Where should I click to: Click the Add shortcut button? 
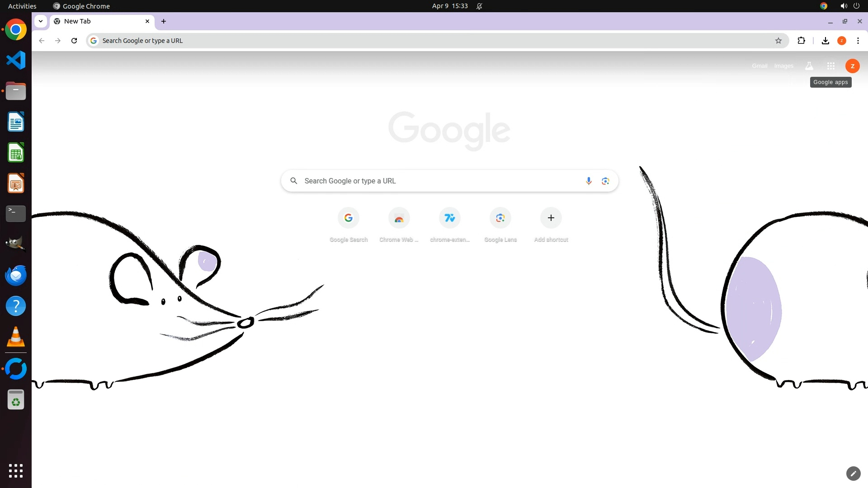tap(551, 218)
